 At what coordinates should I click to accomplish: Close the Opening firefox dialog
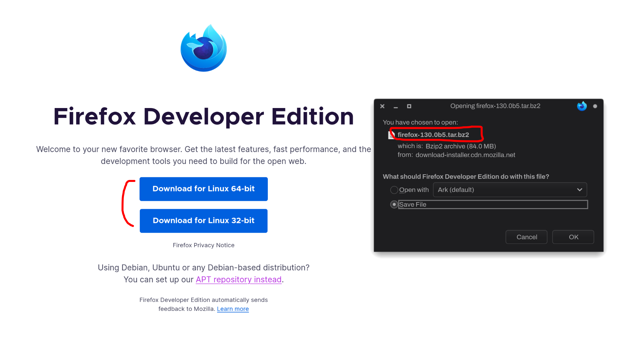(x=382, y=106)
